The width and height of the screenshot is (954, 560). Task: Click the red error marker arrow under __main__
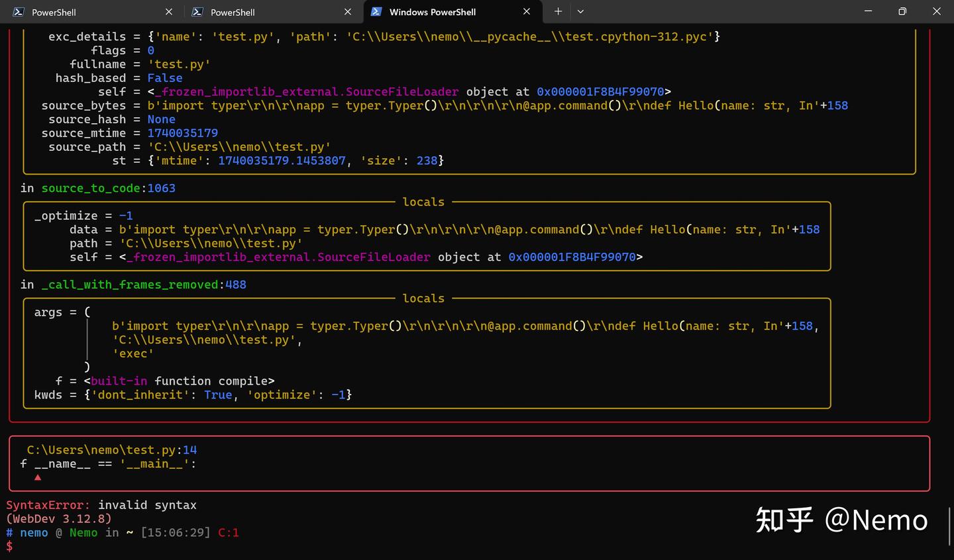coord(38,477)
